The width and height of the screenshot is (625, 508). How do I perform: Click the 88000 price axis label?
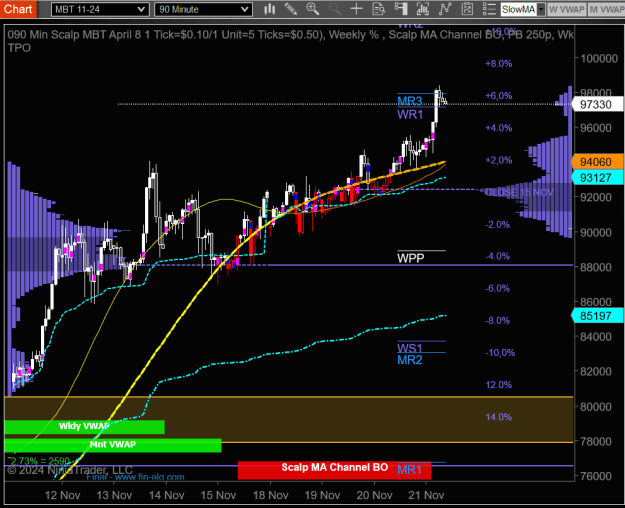point(596,267)
